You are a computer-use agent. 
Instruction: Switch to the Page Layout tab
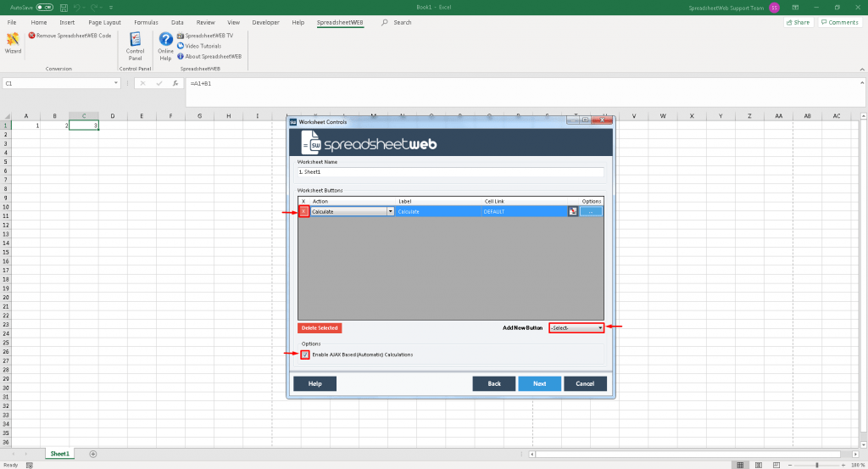[104, 23]
